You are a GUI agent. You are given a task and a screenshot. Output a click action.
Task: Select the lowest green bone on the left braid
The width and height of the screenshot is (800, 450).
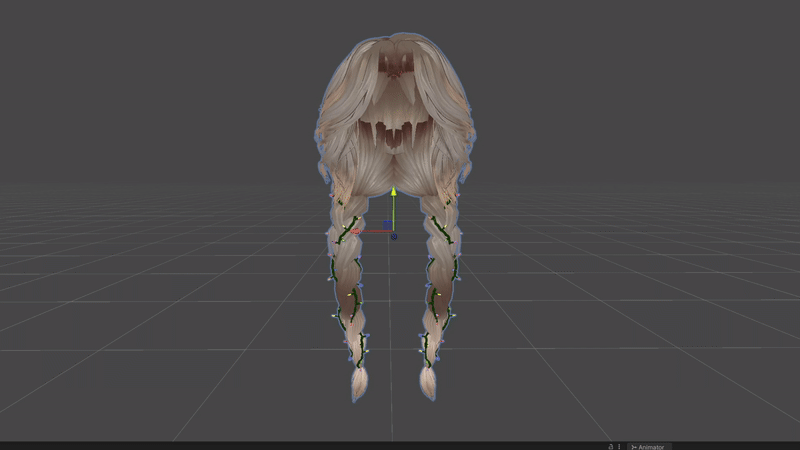[x=361, y=348]
